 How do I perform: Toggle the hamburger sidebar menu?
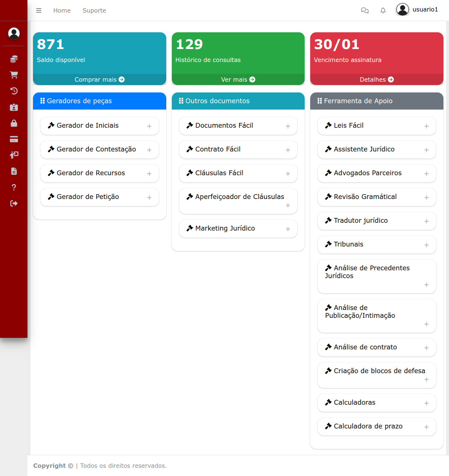point(39,10)
